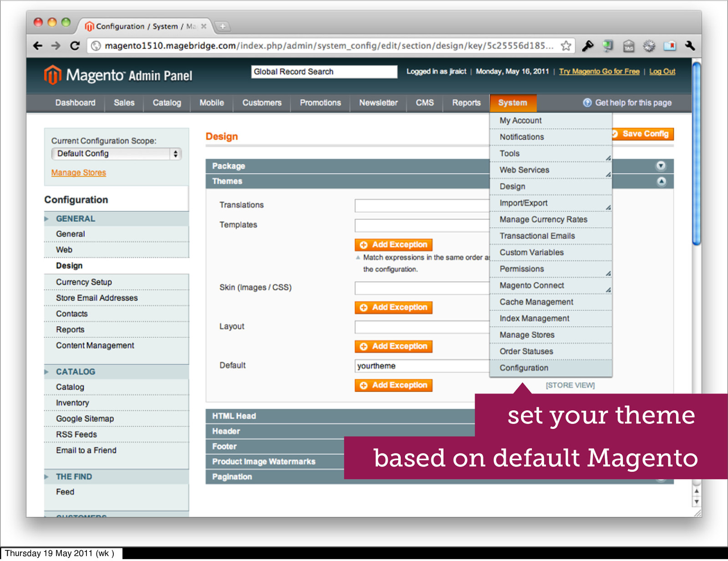Screen dimensions: 728x561
Task: Click the help icon beside Get help for this page
Action: [587, 102]
